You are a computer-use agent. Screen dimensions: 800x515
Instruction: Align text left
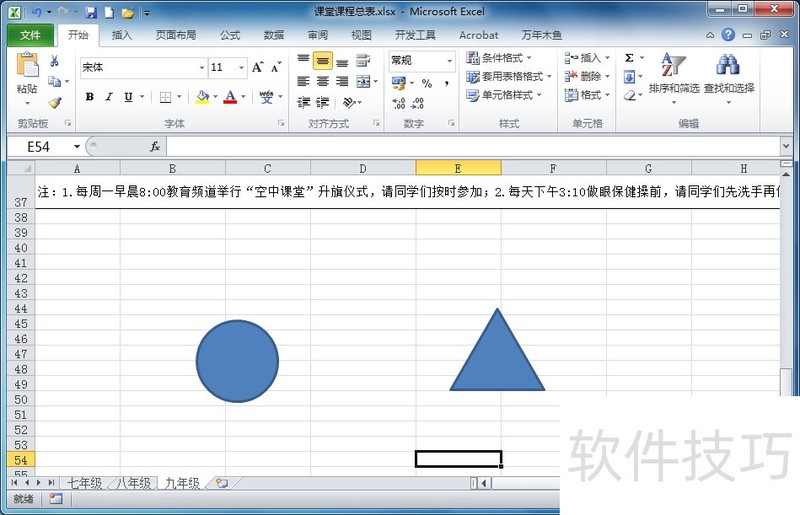(304, 81)
